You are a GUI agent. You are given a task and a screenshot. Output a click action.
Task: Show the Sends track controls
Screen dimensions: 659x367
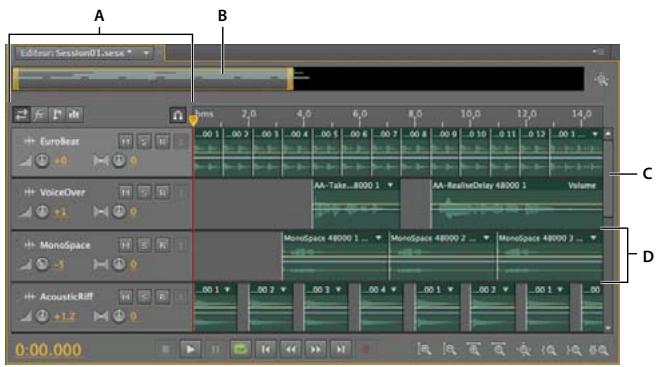tap(57, 114)
